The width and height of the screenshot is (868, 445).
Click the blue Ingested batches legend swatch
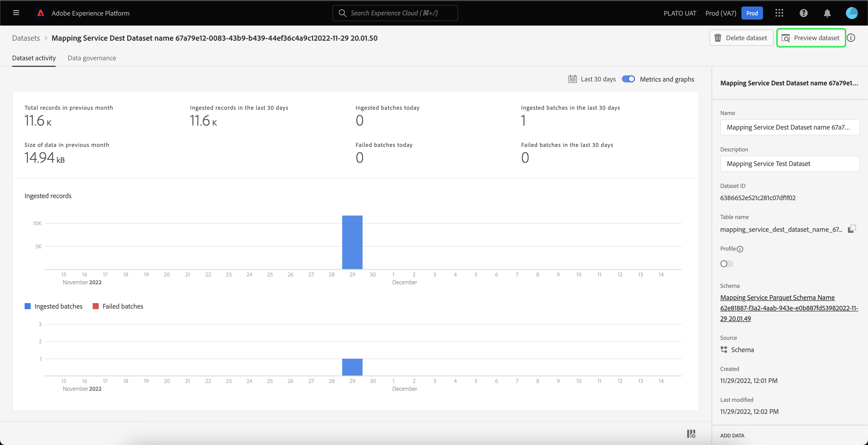(x=28, y=306)
